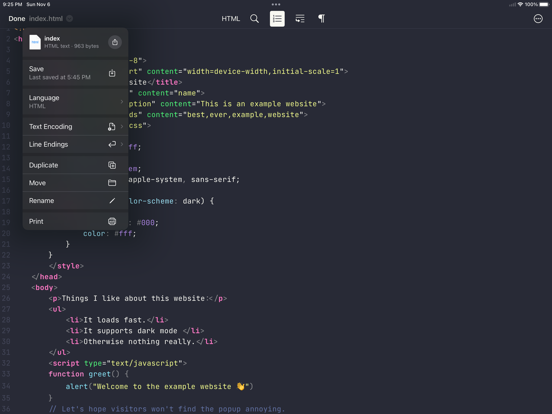This screenshot has height=414, width=552.
Task: Expand the Line Endings submenu
Action: click(x=75, y=144)
